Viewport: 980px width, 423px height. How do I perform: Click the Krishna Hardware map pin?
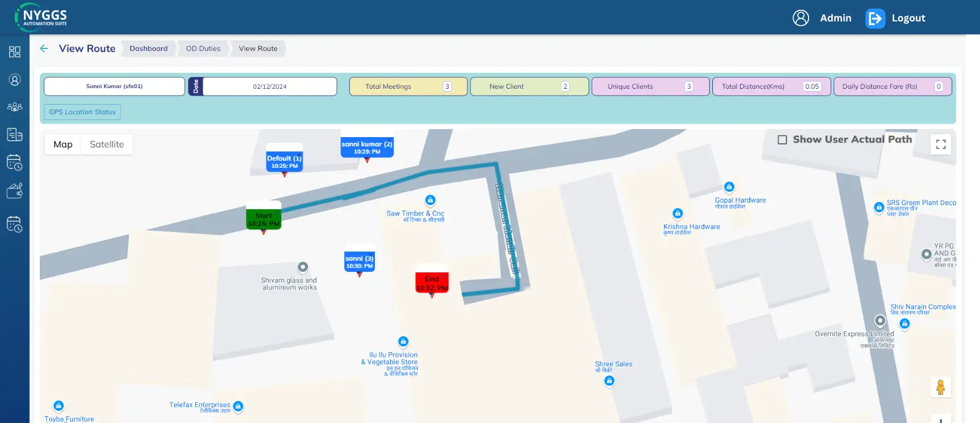coord(677,214)
